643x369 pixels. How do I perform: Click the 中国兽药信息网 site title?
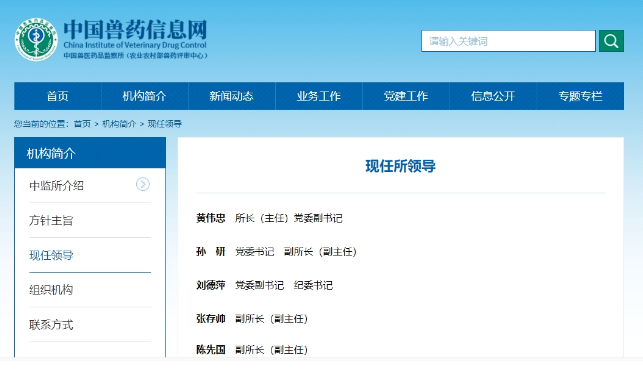pos(135,30)
